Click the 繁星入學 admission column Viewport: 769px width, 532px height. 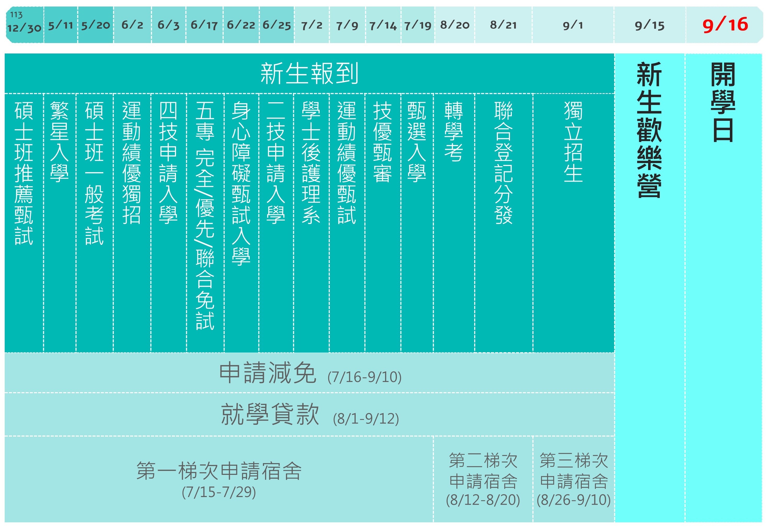click(x=59, y=150)
